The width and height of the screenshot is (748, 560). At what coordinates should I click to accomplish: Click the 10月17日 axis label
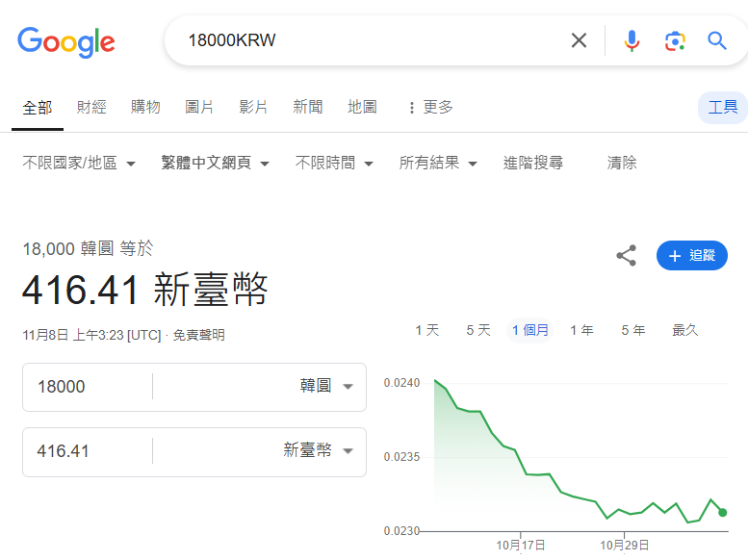click(521, 546)
